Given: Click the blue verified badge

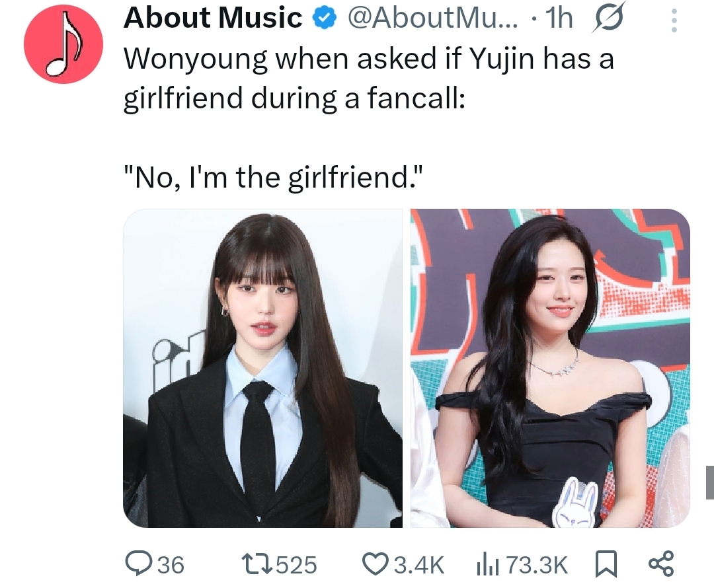Looking at the screenshot, I should [324, 18].
